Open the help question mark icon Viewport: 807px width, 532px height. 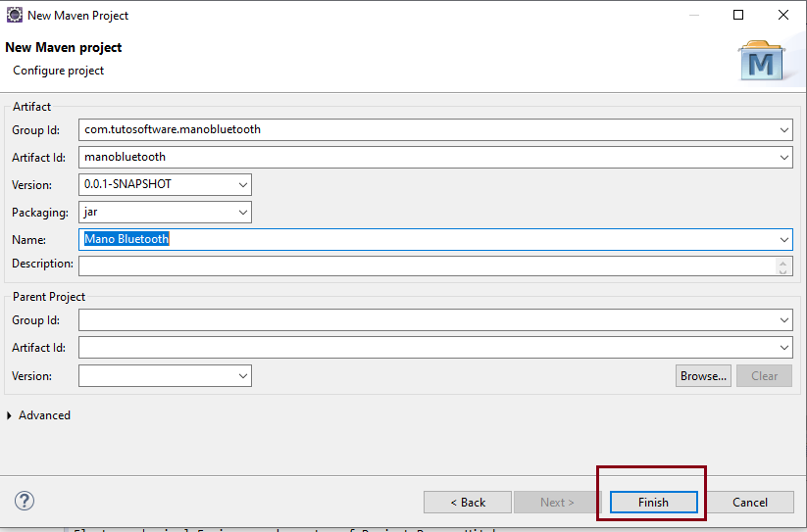coord(25,501)
